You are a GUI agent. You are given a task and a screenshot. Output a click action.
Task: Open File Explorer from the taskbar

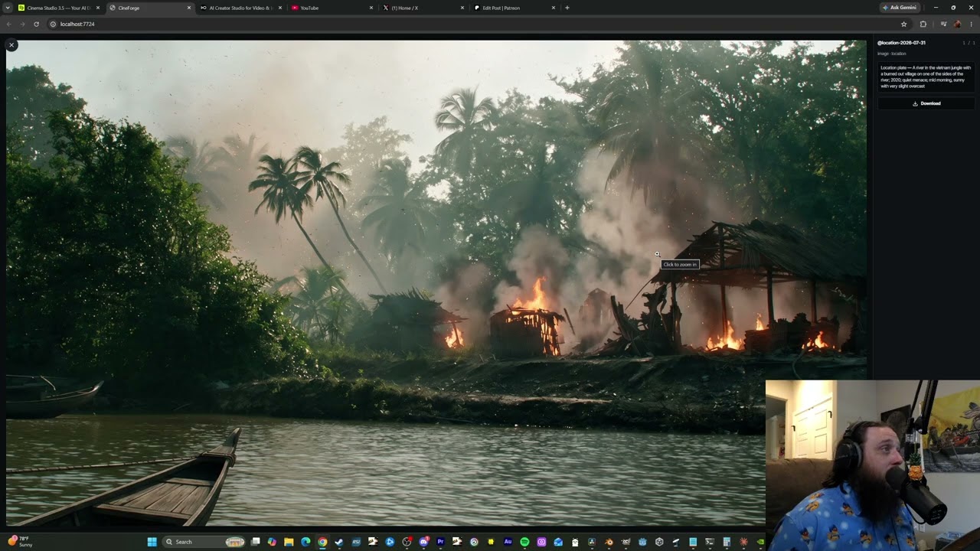[289, 542]
